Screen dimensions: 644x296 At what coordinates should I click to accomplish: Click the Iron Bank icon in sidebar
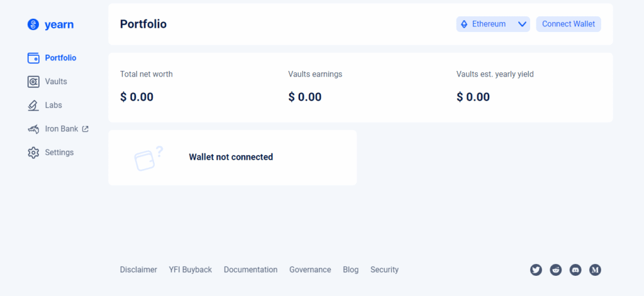click(33, 129)
